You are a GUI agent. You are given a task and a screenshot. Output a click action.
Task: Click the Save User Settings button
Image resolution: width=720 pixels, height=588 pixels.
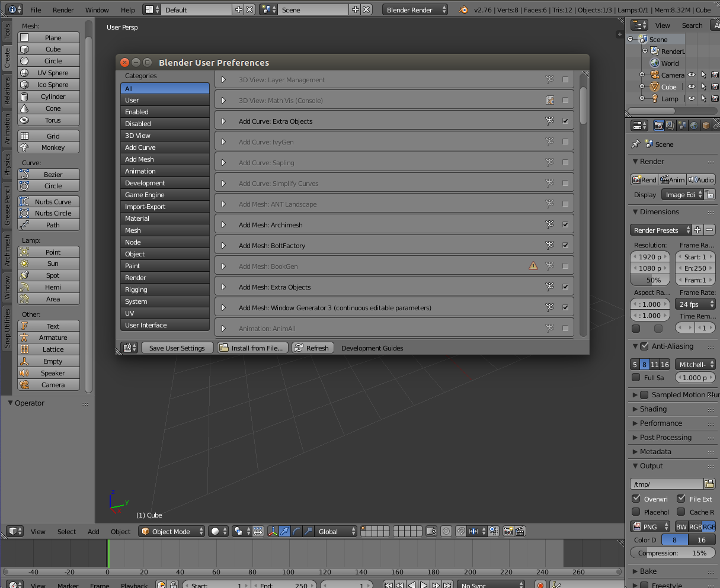coord(177,348)
